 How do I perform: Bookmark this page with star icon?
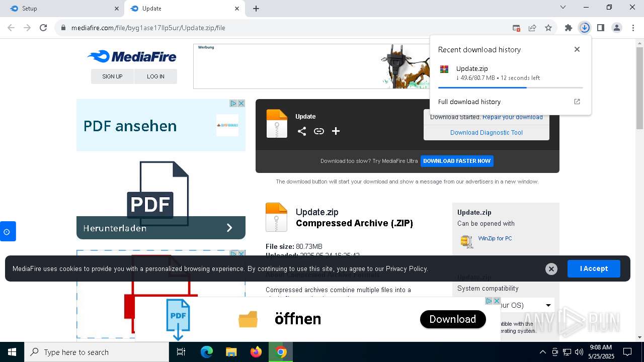[548, 28]
